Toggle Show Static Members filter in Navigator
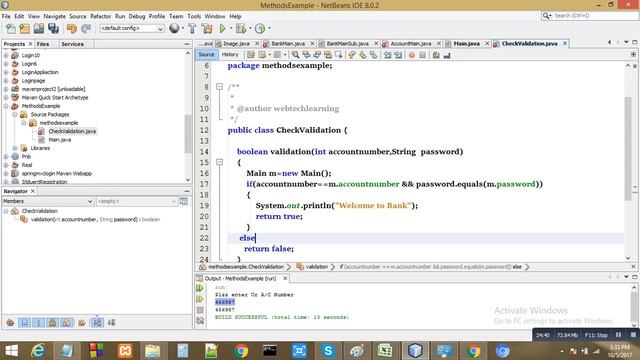 [x=38, y=323]
